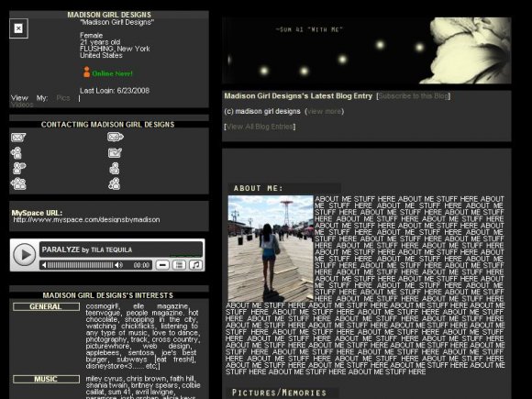
Task: Open the Videos link under View My
Action: [22, 105]
